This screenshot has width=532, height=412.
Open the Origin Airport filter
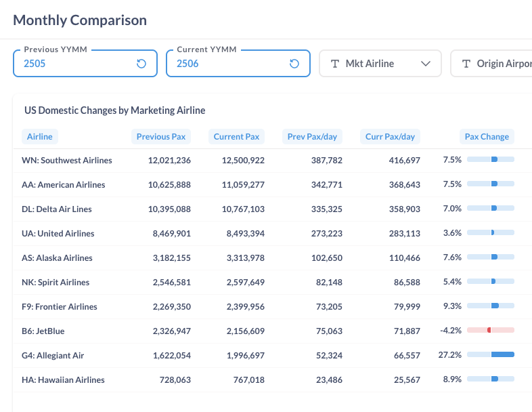point(491,64)
